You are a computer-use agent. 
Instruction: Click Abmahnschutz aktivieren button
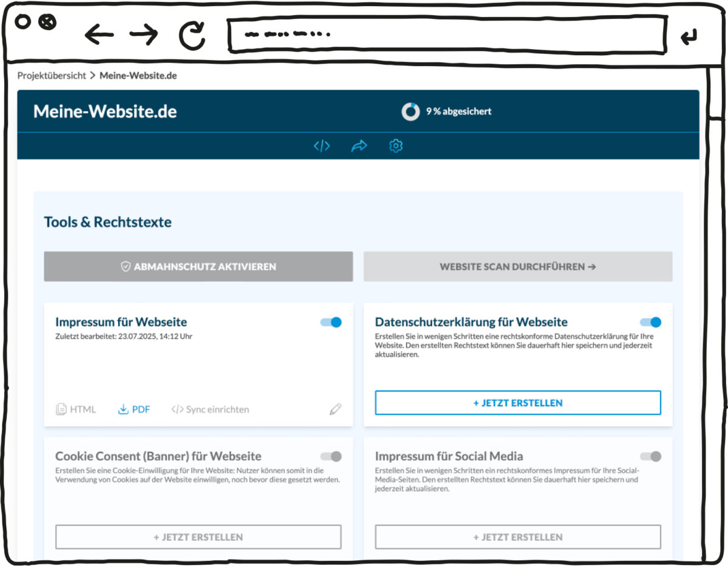(x=198, y=267)
